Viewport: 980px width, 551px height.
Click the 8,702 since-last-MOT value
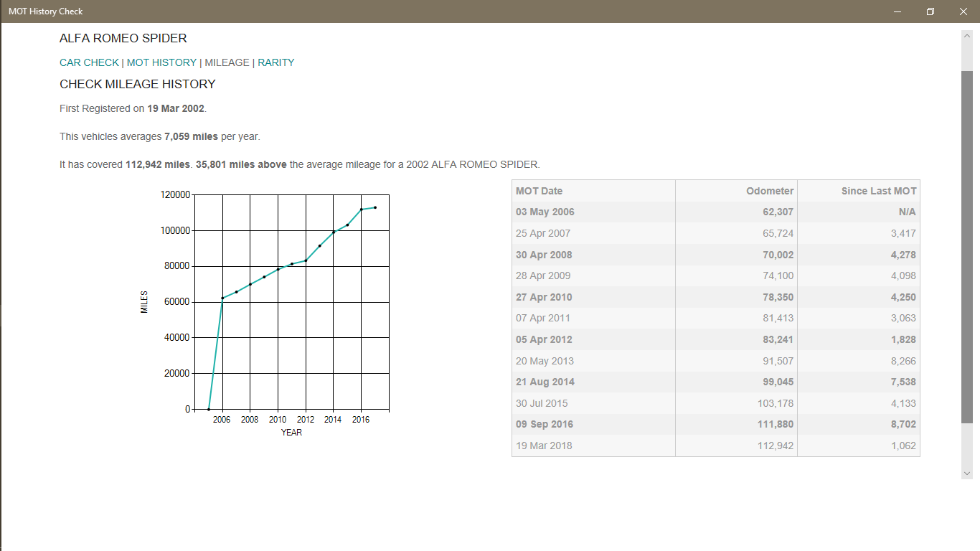(903, 424)
